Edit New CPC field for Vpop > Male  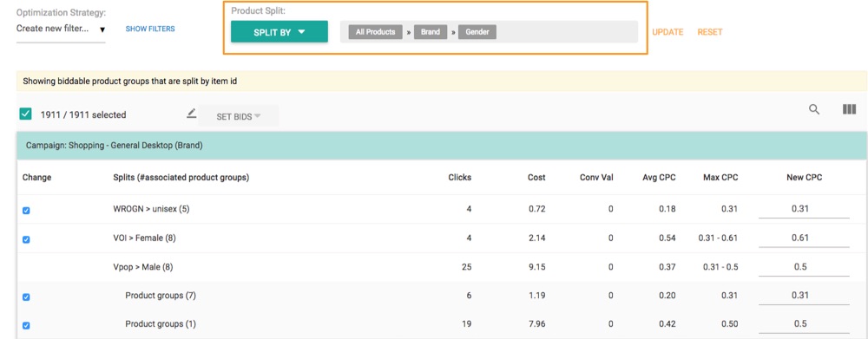pos(804,267)
